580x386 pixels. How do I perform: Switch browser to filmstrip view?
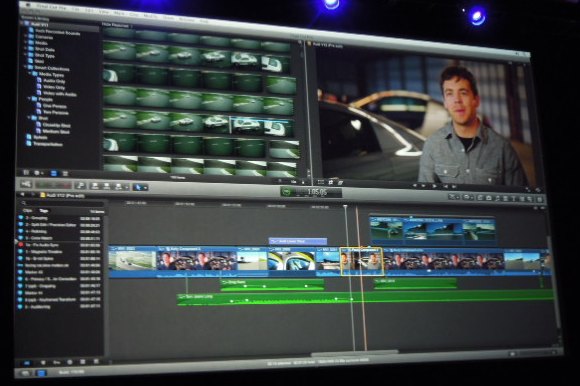tap(54, 173)
